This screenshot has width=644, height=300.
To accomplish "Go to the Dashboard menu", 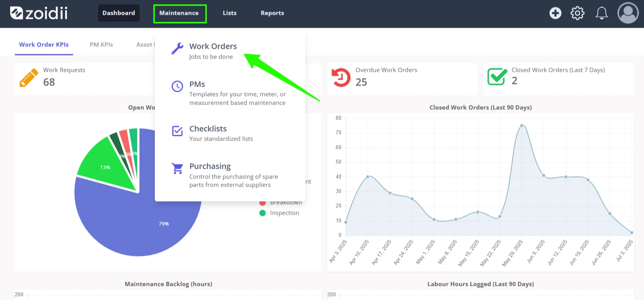I will pos(119,13).
